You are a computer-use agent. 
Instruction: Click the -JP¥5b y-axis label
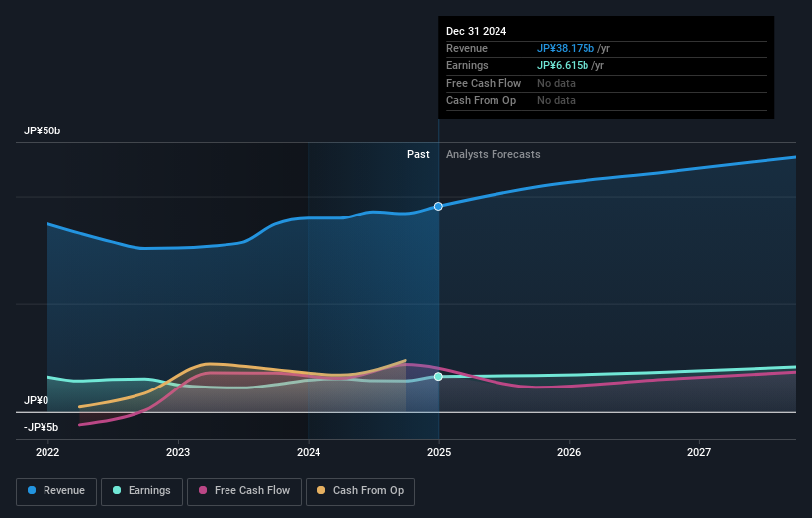tap(41, 427)
